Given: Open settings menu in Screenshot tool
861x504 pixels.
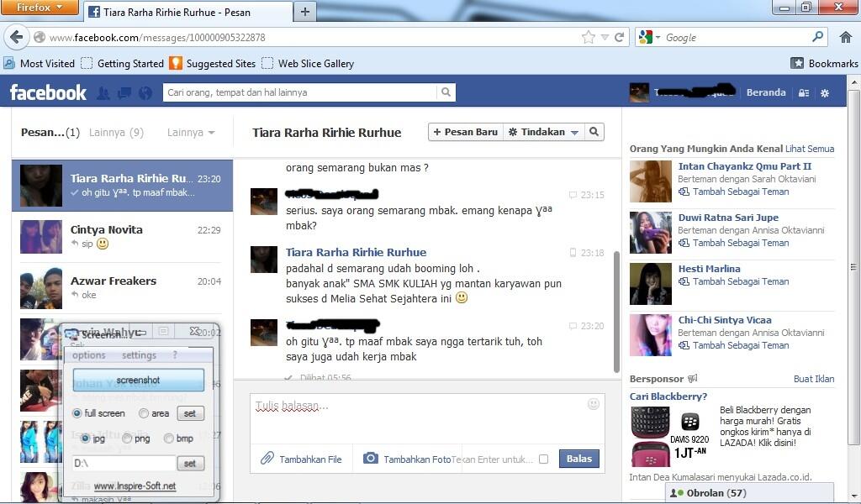Looking at the screenshot, I should point(139,355).
